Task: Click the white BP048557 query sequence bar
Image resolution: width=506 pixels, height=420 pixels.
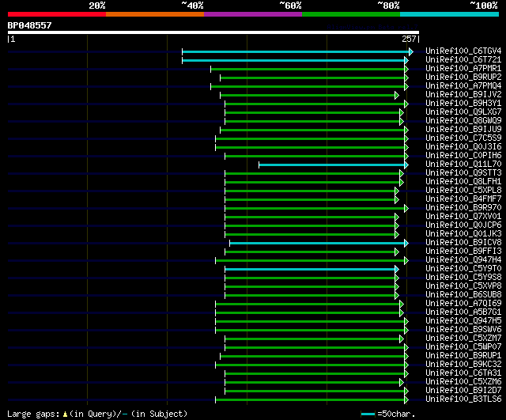Action: pos(213,32)
